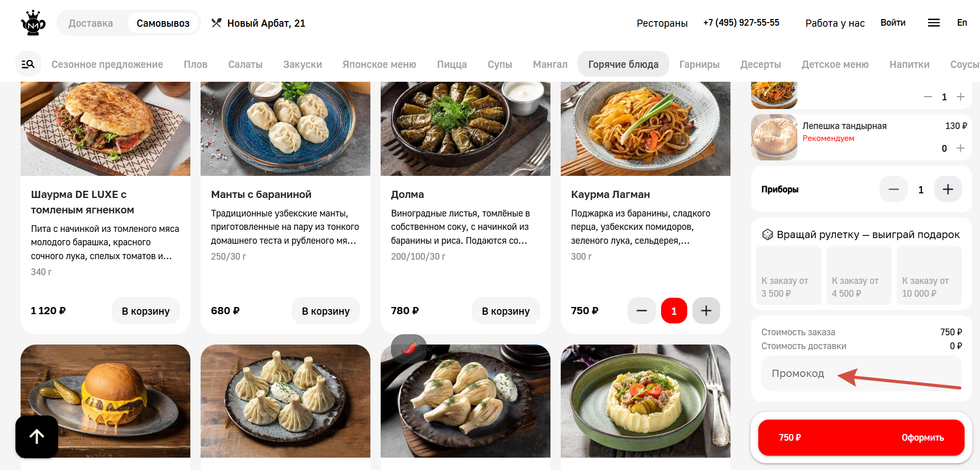Add one more Приборы with plus
This screenshot has height=470, width=980.
coord(948,189)
